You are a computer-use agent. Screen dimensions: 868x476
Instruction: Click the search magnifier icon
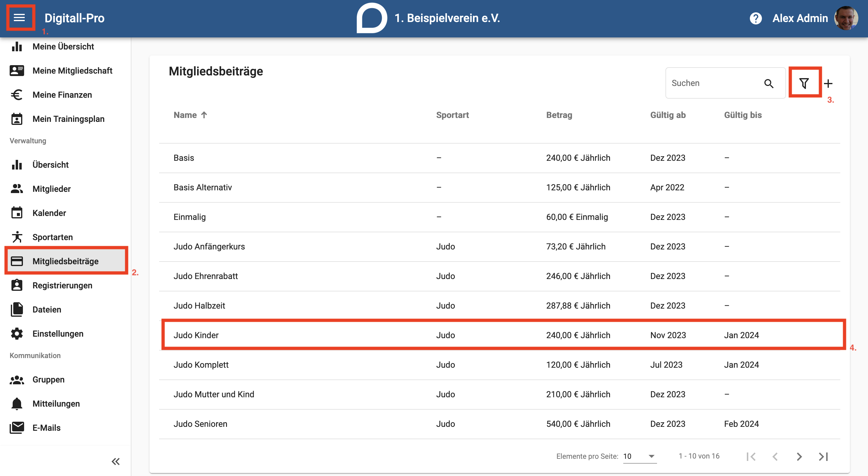(x=769, y=83)
